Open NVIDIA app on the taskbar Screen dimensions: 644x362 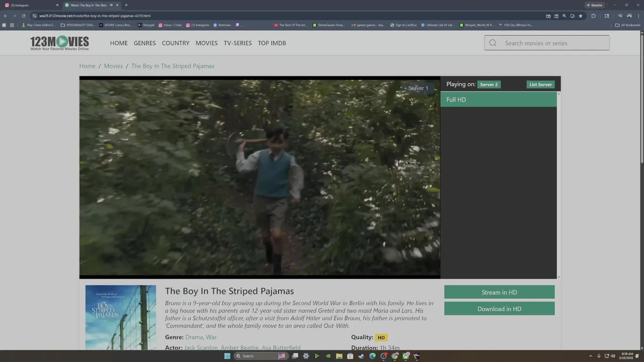coord(328,356)
